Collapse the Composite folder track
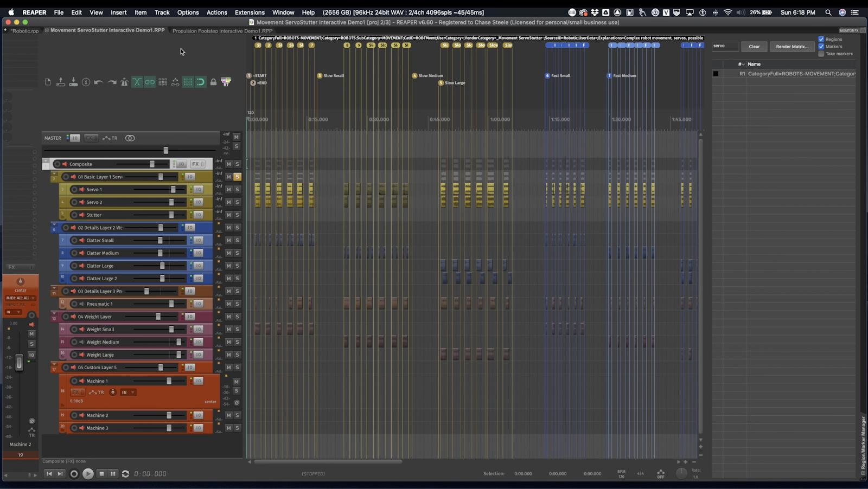868x489 pixels. pos(46,162)
